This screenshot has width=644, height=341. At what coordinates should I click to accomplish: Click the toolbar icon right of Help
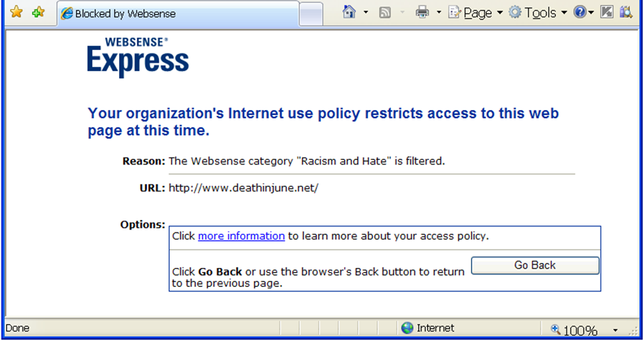[x=607, y=12]
